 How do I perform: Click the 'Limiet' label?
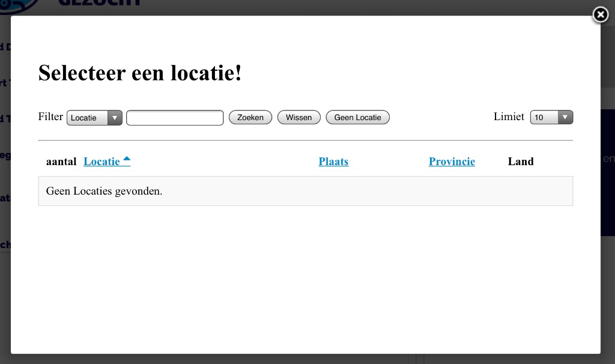[x=509, y=117]
